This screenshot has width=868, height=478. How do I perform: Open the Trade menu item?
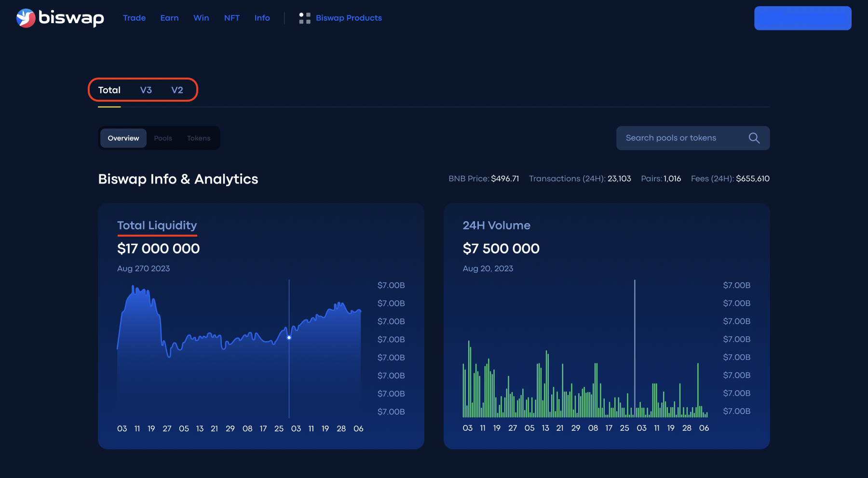(134, 18)
